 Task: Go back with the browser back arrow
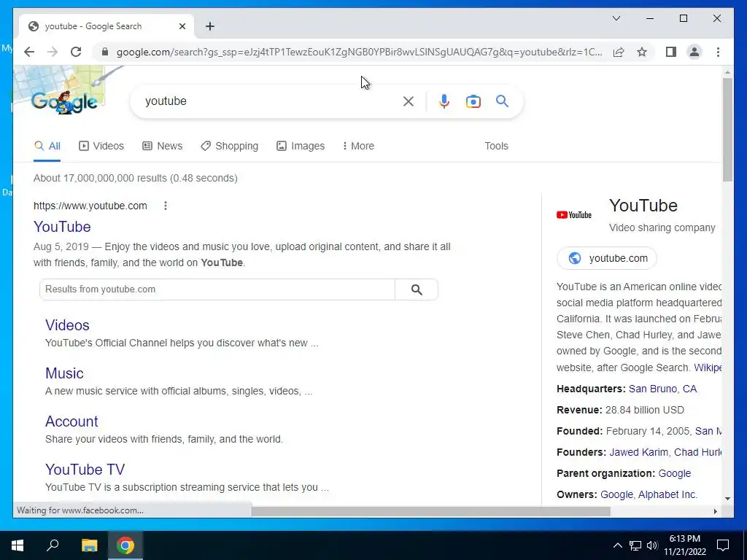point(29,52)
